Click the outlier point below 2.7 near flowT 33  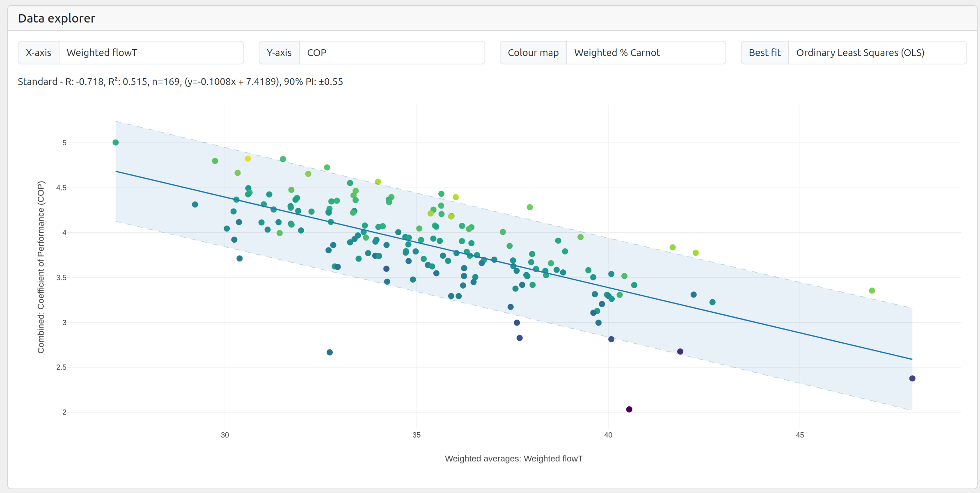coord(330,352)
